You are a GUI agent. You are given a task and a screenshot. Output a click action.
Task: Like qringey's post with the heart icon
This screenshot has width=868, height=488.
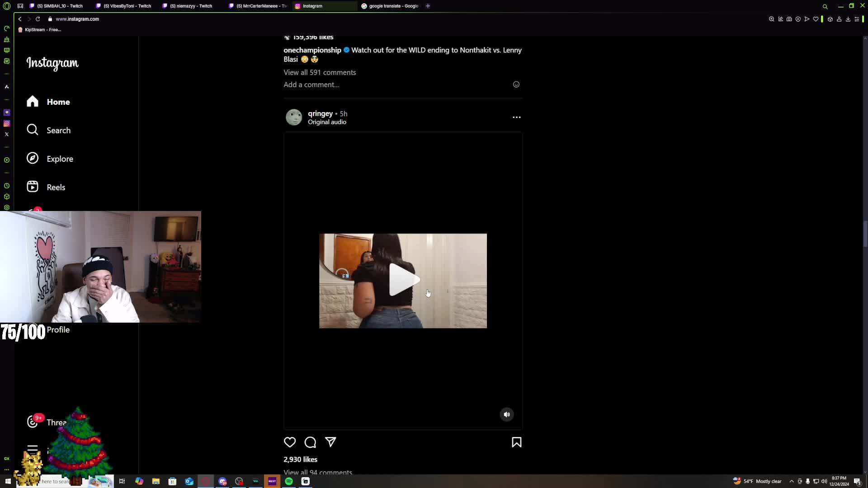click(290, 442)
